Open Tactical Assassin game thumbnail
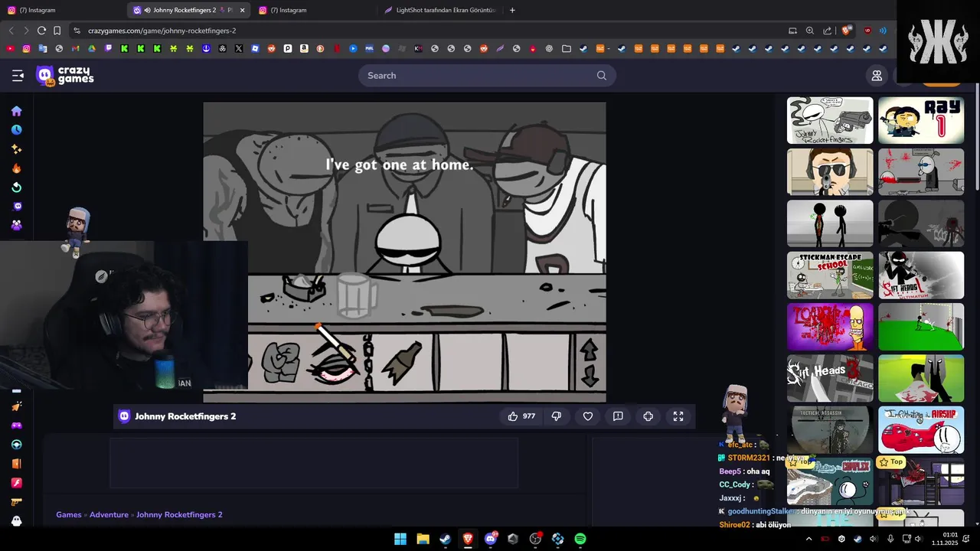Image resolution: width=980 pixels, height=551 pixels. (830, 429)
